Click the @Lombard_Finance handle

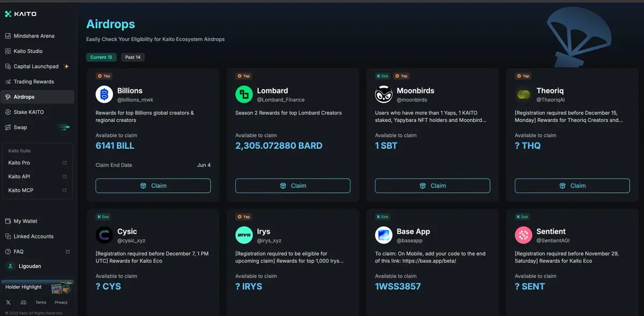coord(281,100)
